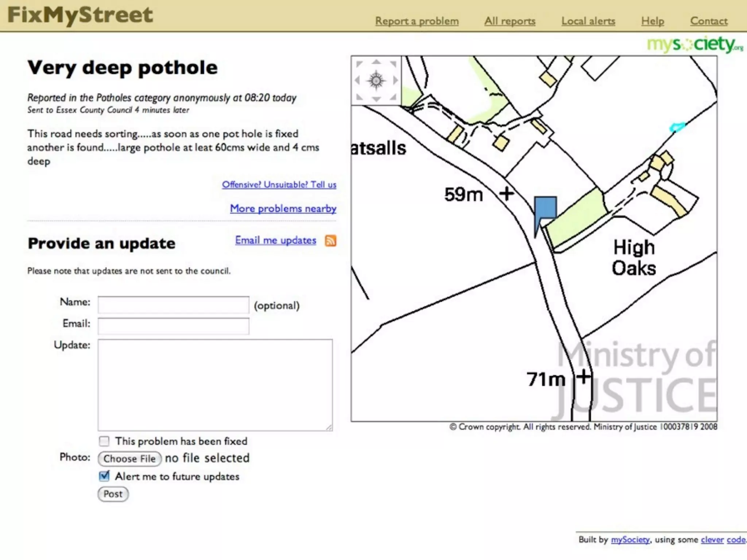Pan the map west with the left arrow
Screen dimensions: 747x560
point(357,80)
